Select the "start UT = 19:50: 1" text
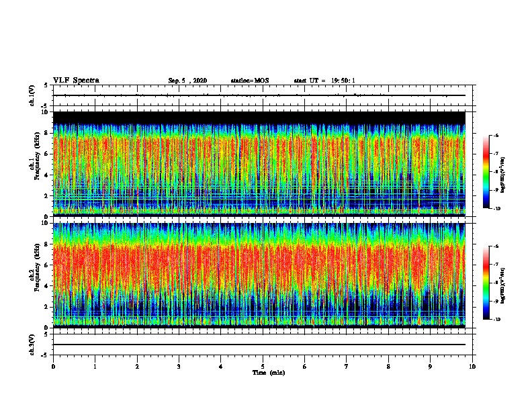 click(324, 81)
